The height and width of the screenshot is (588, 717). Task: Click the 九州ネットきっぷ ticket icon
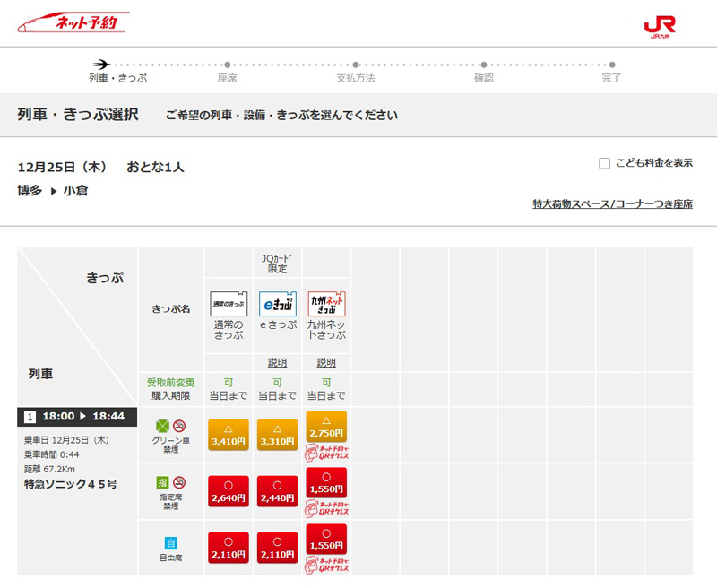point(326,303)
